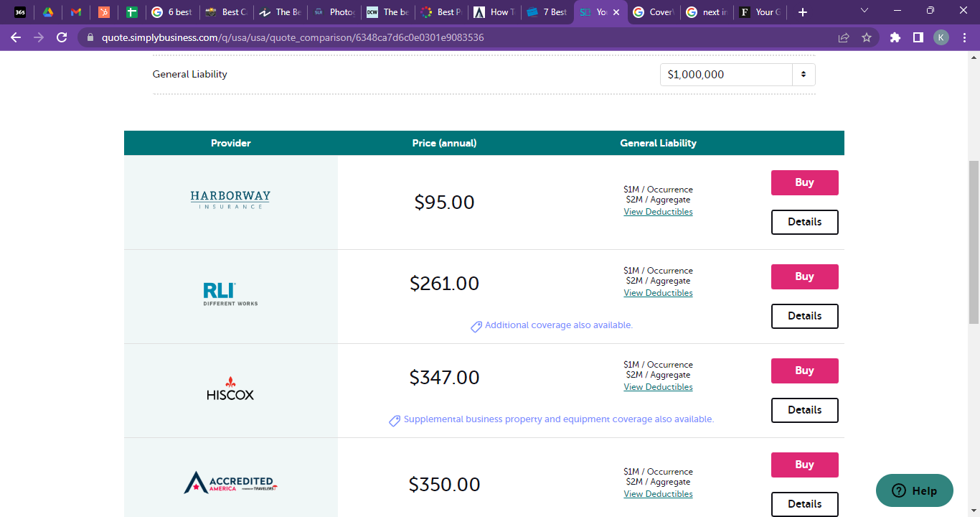The height and width of the screenshot is (517, 980).
Task: Open browser extensions puzzle icon
Action: tap(895, 37)
